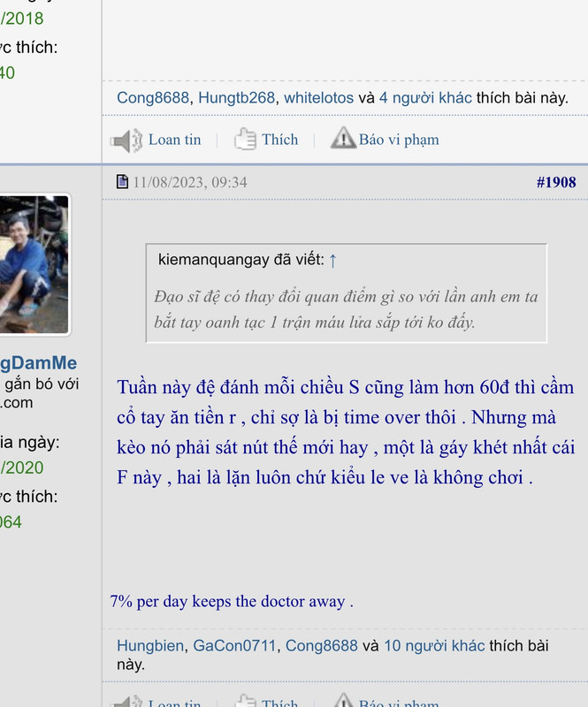The height and width of the screenshot is (707, 588).
Task: Open Cong8688 profile in lower likes list
Action: coord(322,646)
